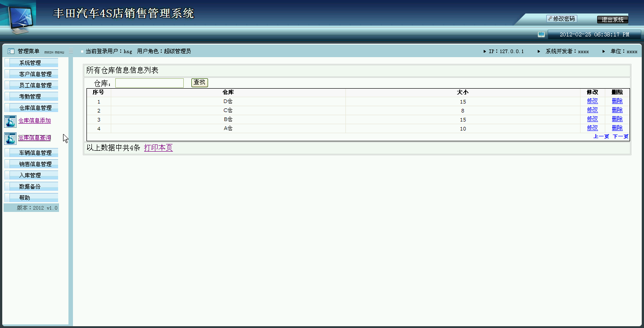Click the menu lines icon beside MAIN MENU

point(71,51)
